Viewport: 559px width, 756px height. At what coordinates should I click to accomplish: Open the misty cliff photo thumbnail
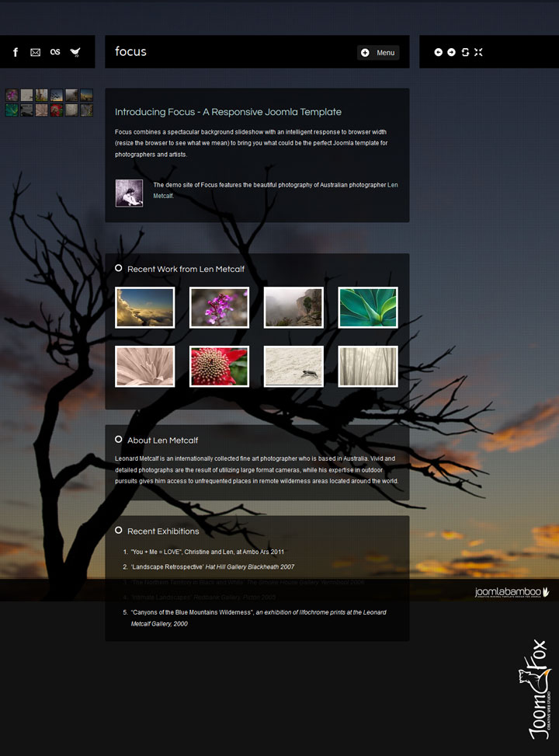pos(293,308)
